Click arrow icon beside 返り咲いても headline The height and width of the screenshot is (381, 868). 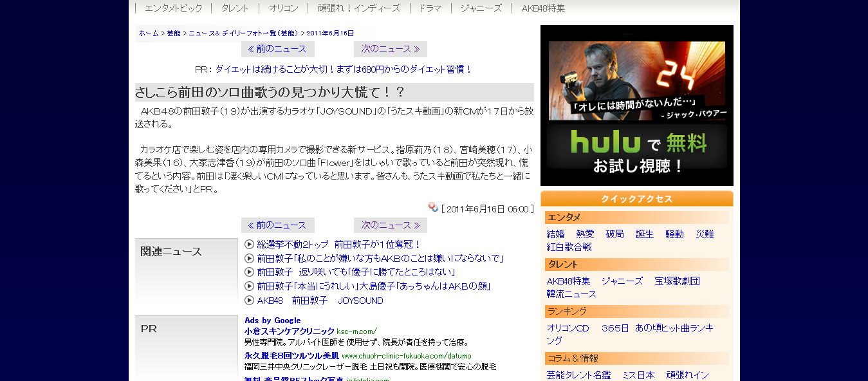250,272
